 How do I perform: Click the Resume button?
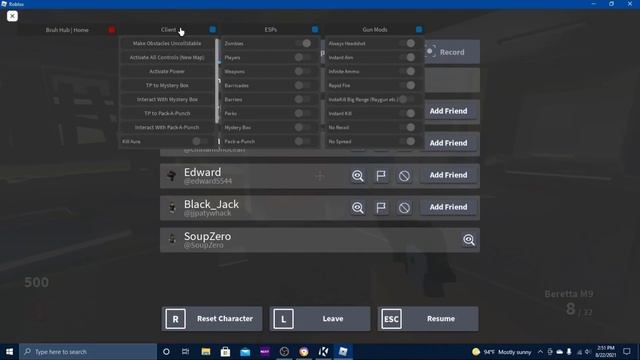[x=428, y=319]
